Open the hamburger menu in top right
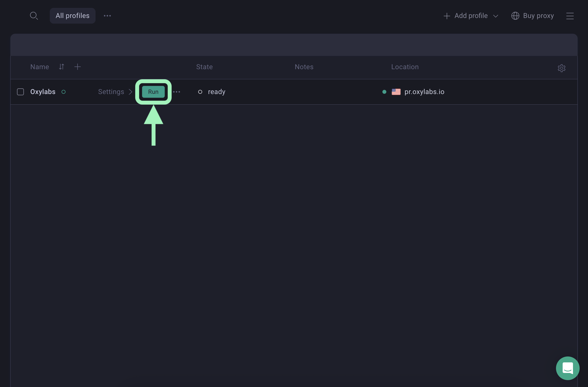The image size is (588, 387). coord(570,16)
